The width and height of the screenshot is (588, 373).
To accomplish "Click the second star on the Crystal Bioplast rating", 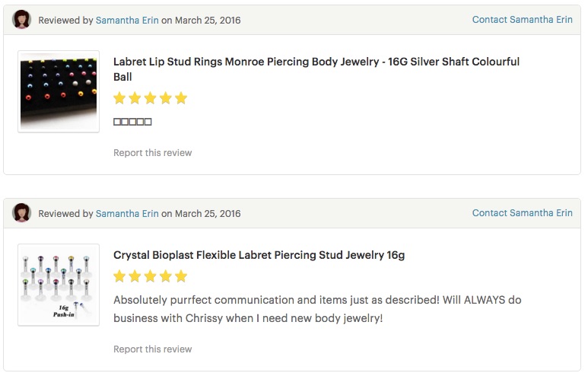I will (135, 276).
